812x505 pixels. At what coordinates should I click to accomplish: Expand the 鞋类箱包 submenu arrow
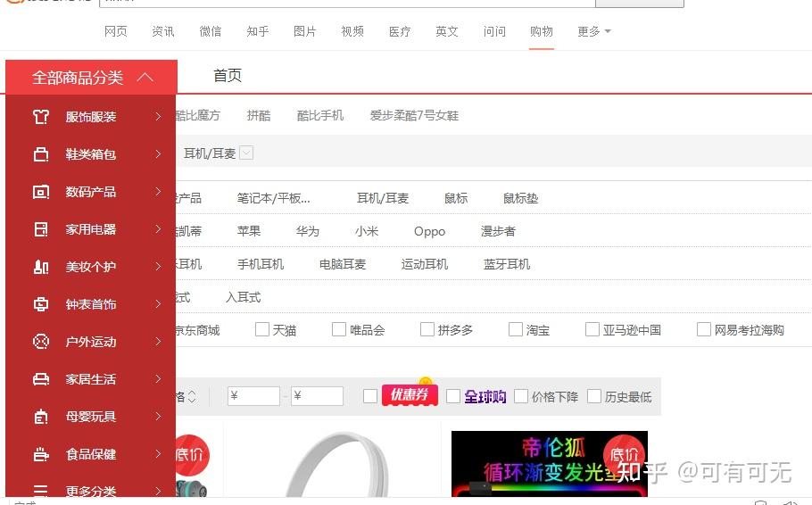tap(158, 153)
